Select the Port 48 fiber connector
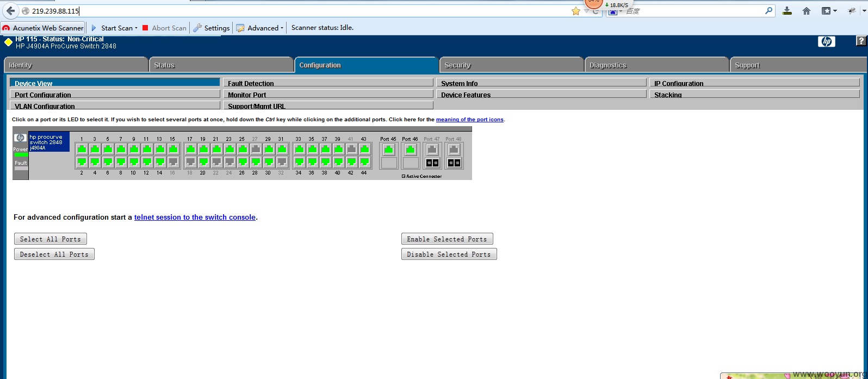Viewport: 868px width, 379px height. pos(454,163)
